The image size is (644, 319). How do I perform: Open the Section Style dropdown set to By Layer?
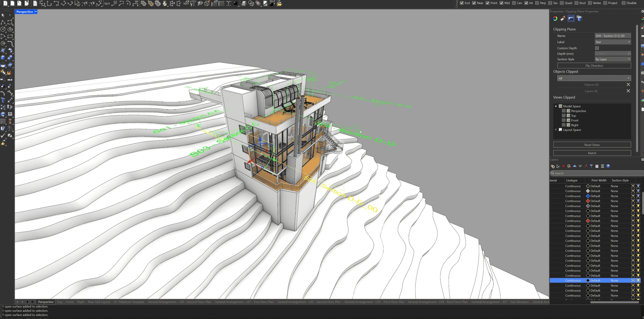click(612, 59)
